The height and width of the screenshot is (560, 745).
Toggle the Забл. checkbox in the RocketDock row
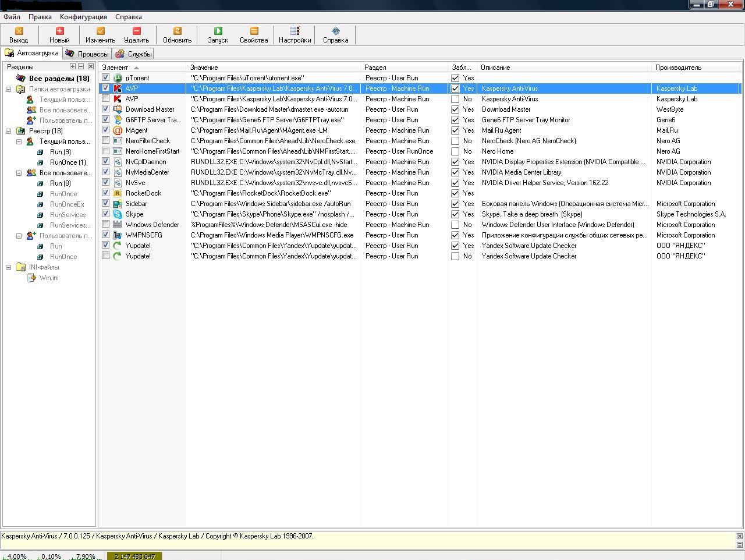click(x=455, y=193)
